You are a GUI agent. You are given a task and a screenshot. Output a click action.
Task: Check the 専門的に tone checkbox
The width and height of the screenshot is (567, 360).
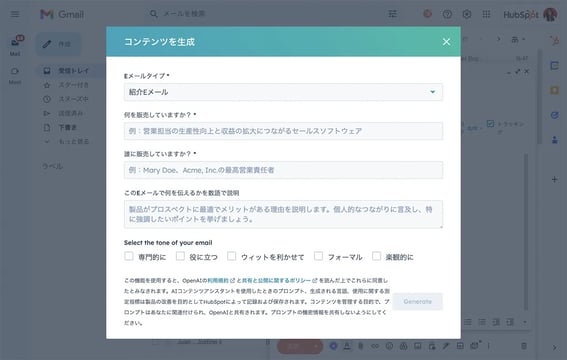click(129, 256)
